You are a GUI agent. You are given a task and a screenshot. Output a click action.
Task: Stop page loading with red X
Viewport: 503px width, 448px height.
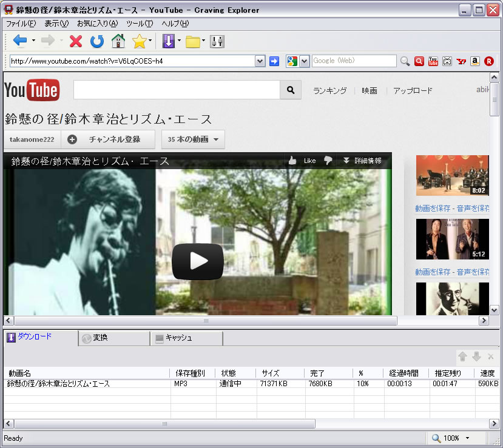(x=76, y=41)
